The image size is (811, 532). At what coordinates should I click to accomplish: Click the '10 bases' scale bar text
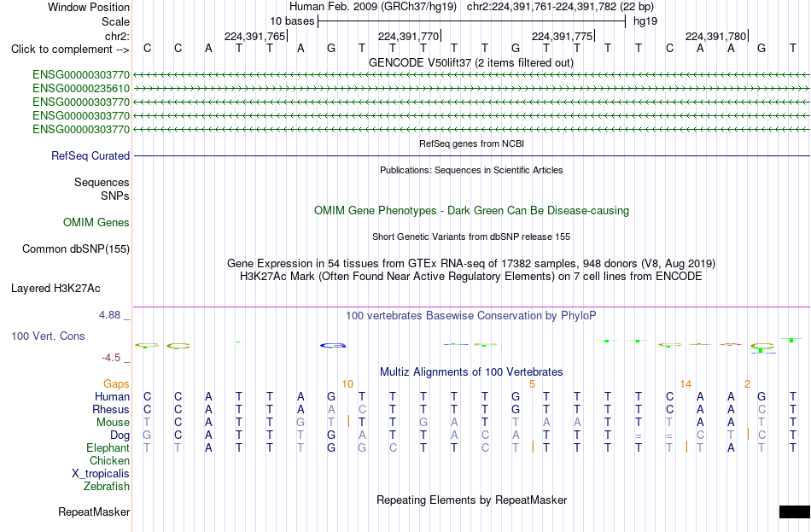(292, 21)
